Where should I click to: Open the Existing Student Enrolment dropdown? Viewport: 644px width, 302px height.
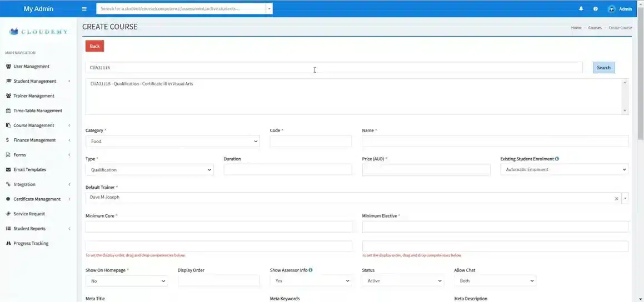pos(565,169)
